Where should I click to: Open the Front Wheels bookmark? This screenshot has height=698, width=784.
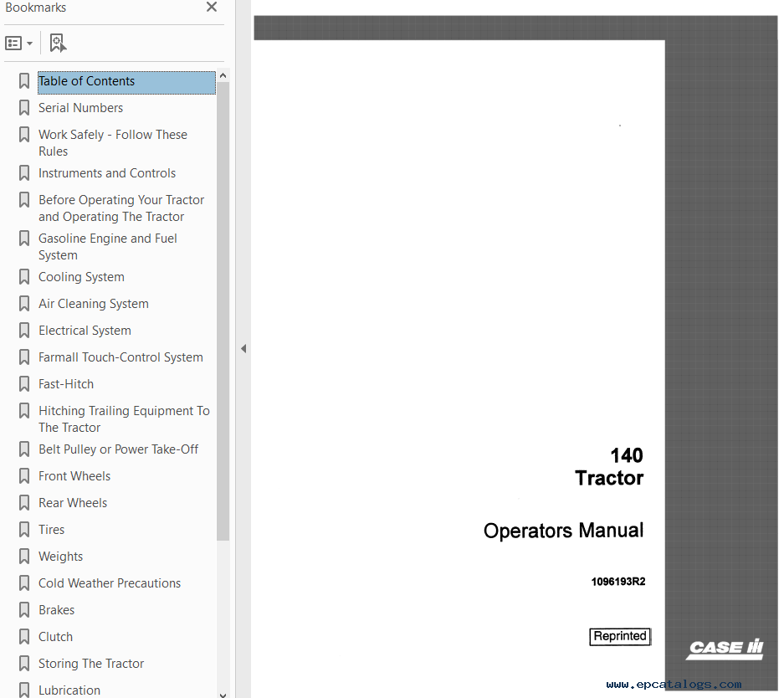[x=74, y=476]
